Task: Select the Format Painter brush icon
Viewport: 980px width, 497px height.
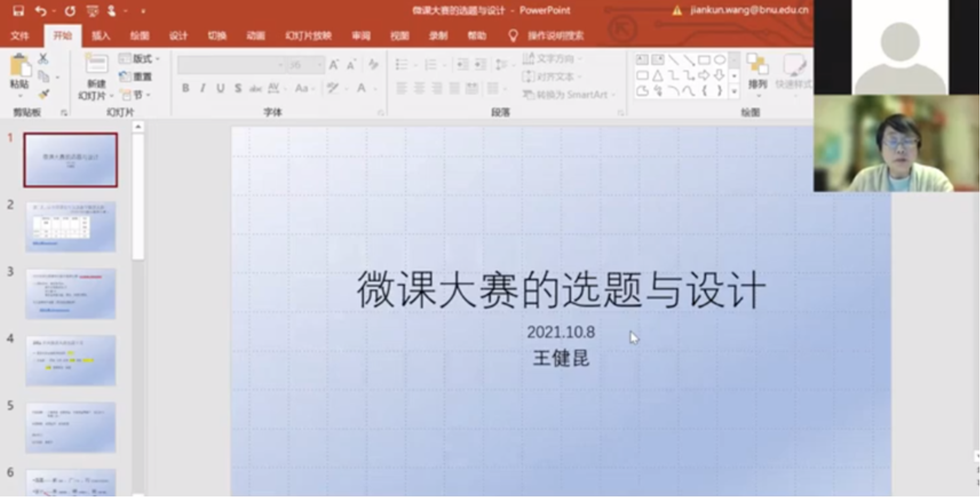Action: click(44, 94)
